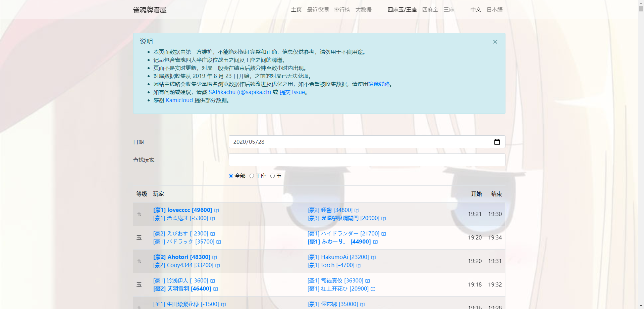Open replay icon next to 翊酱 [34800]
Image resolution: width=644 pixels, height=309 pixels.
[357, 211]
